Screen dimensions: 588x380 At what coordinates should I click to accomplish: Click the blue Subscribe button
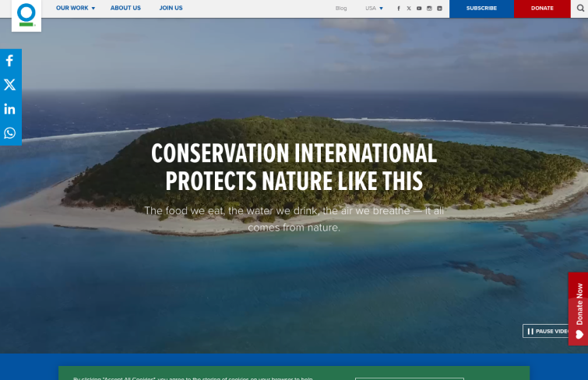click(481, 9)
